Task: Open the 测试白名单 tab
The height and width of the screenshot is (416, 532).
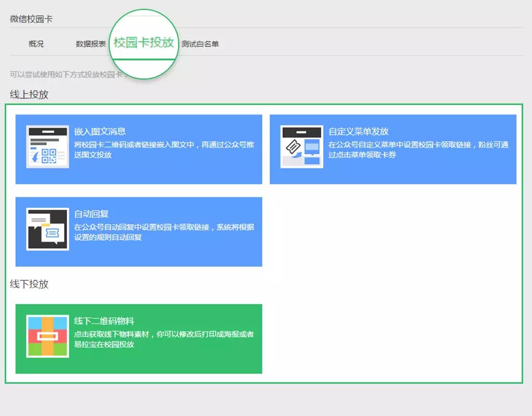Action: pyautogui.click(x=200, y=44)
